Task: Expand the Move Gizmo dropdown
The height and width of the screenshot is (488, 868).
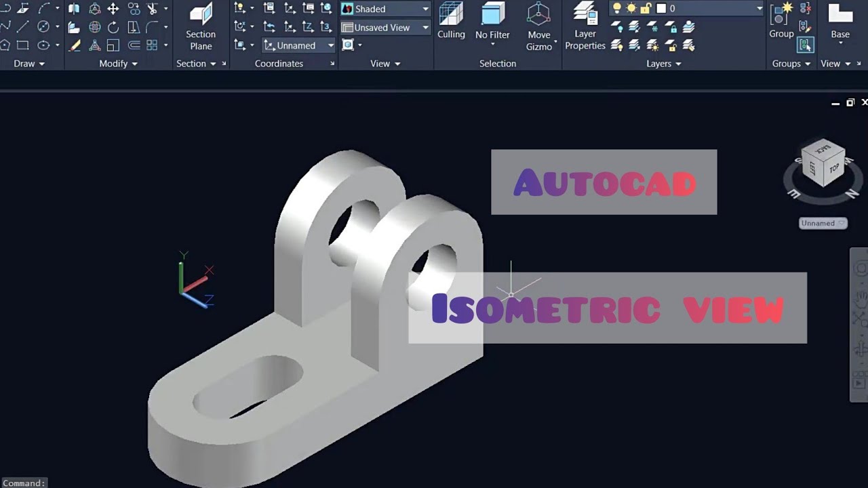Action: (555, 43)
